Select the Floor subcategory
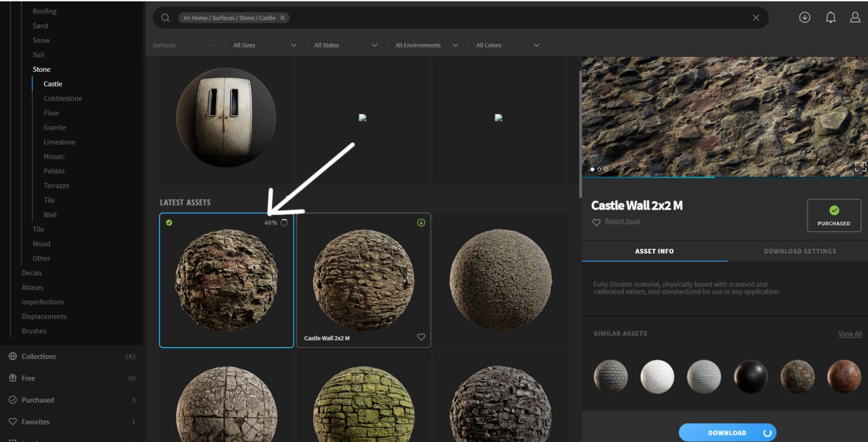 pyautogui.click(x=52, y=113)
